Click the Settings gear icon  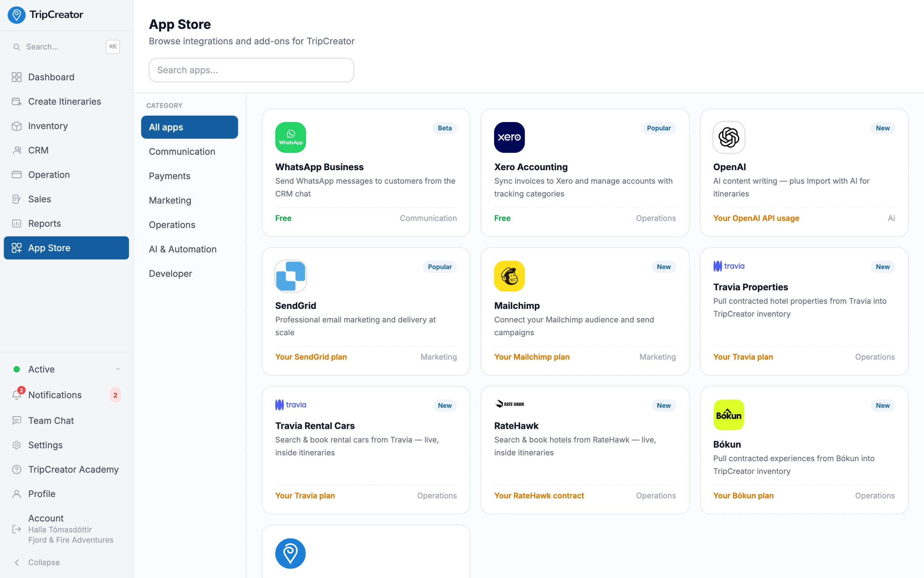pyautogui.click(x=16, y=445)
